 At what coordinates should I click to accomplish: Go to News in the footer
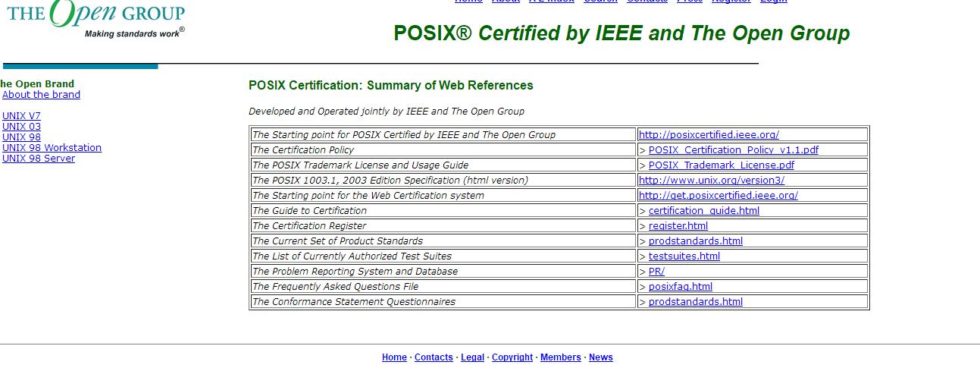coord(600,357)
